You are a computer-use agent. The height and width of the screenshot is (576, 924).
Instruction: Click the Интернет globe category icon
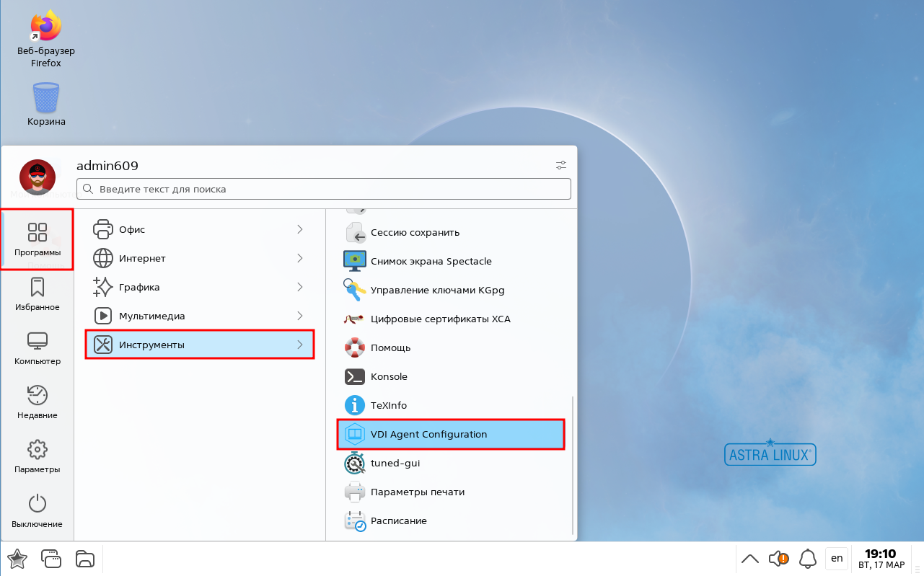tap(103, 258)
